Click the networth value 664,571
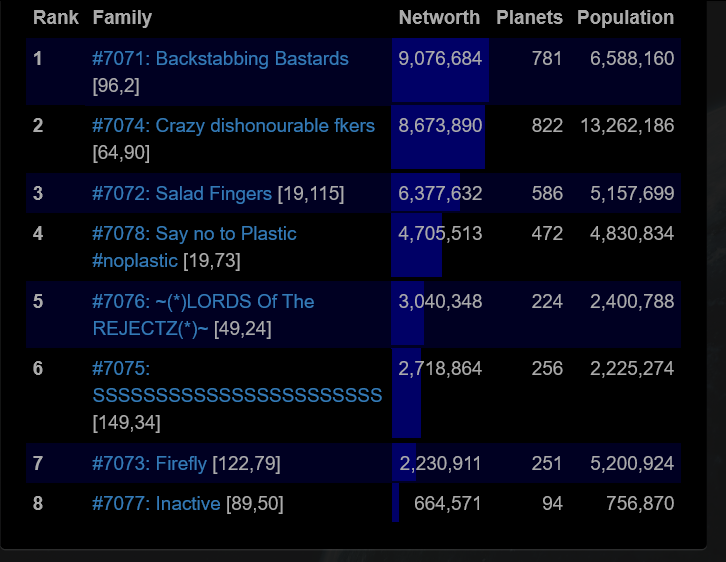This screenshot has height=562, width=726. pos(447,504)
